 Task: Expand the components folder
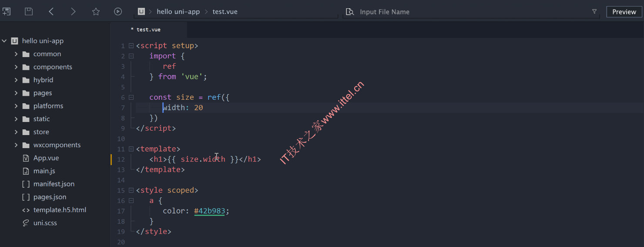[16, 67]
